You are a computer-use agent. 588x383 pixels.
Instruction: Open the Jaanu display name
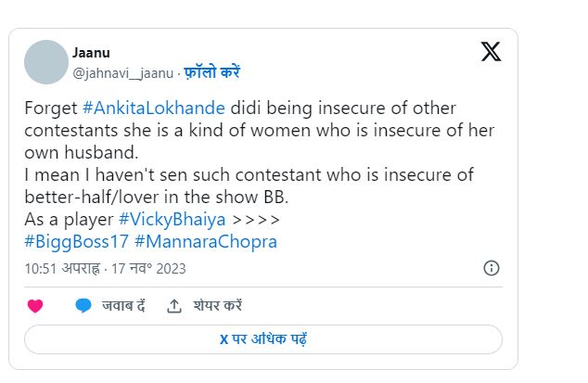click(x=91, y=53)
